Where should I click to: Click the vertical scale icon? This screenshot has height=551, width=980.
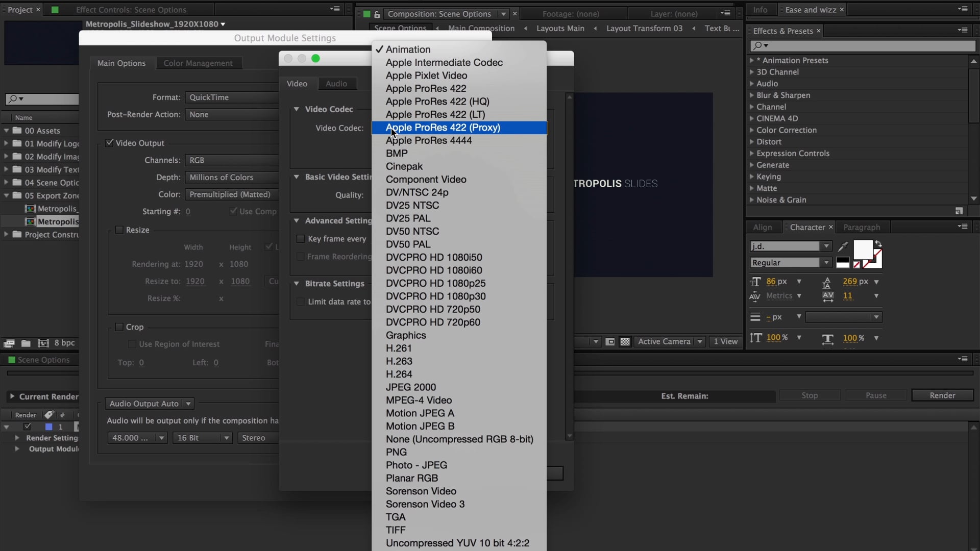(x=756, y=338)
